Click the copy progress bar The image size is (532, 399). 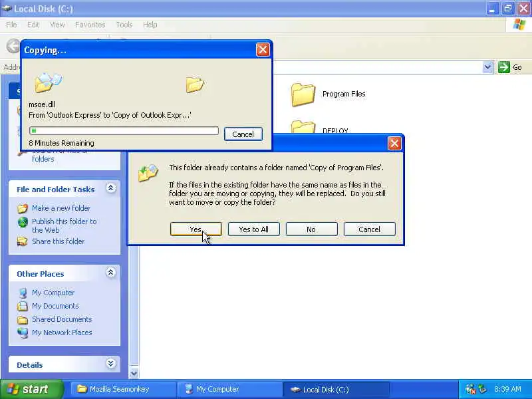click(x=124, y=130)
